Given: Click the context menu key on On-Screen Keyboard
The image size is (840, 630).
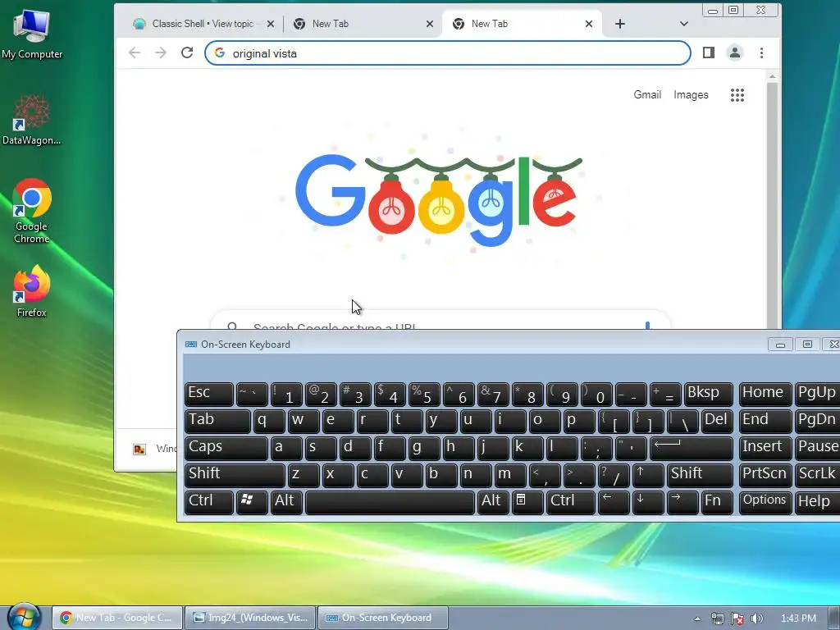Looking at the screenshot, I should click(527, 502).
